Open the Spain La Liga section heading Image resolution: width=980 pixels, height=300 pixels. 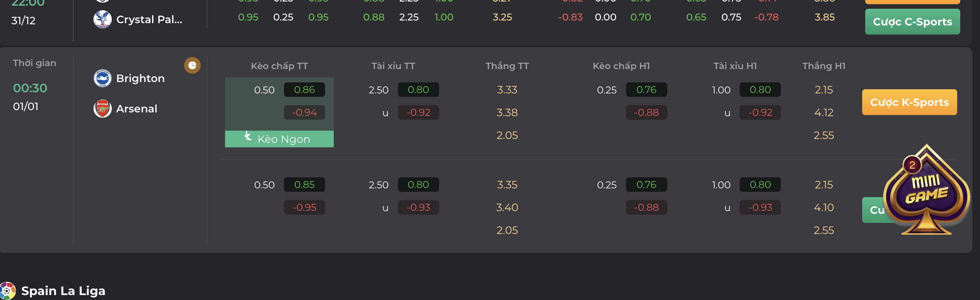click(63, 291)
